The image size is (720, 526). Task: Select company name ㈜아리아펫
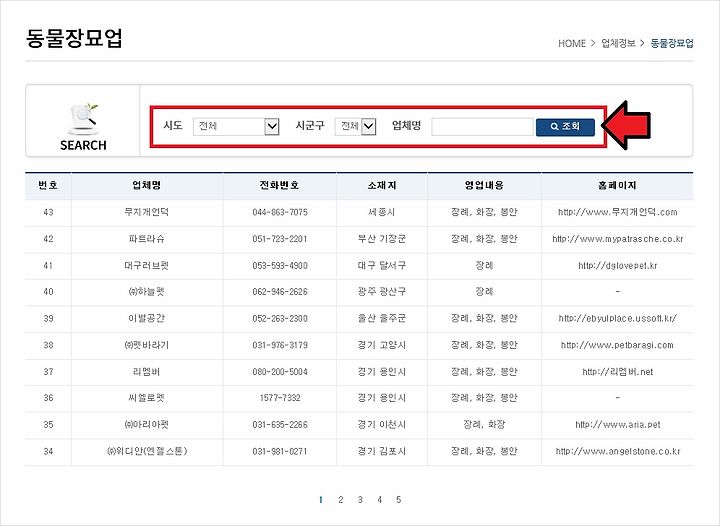[146, 425]
